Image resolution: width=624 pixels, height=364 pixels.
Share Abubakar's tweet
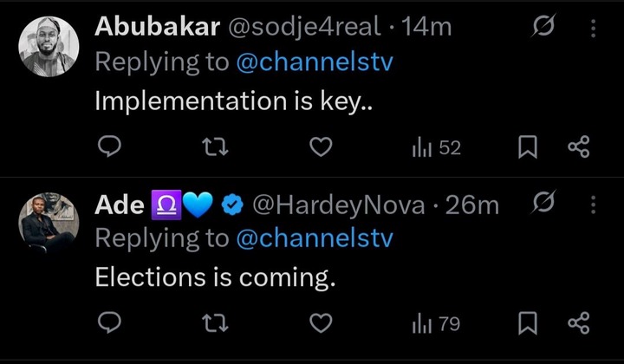click(578, 148)
